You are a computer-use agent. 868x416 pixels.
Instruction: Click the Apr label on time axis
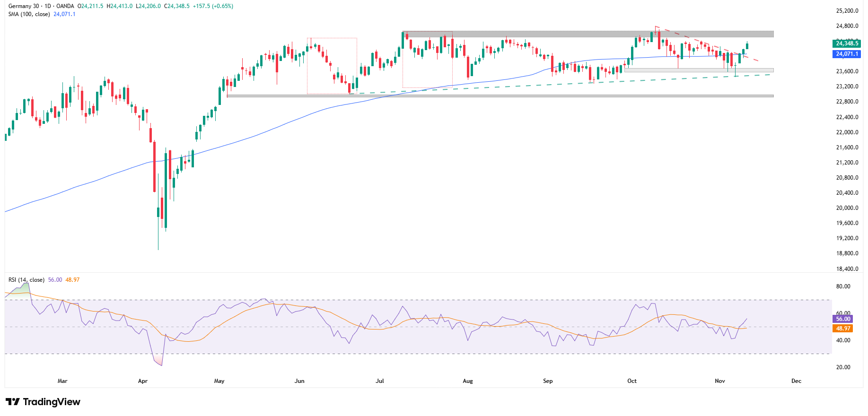(143, 381)
